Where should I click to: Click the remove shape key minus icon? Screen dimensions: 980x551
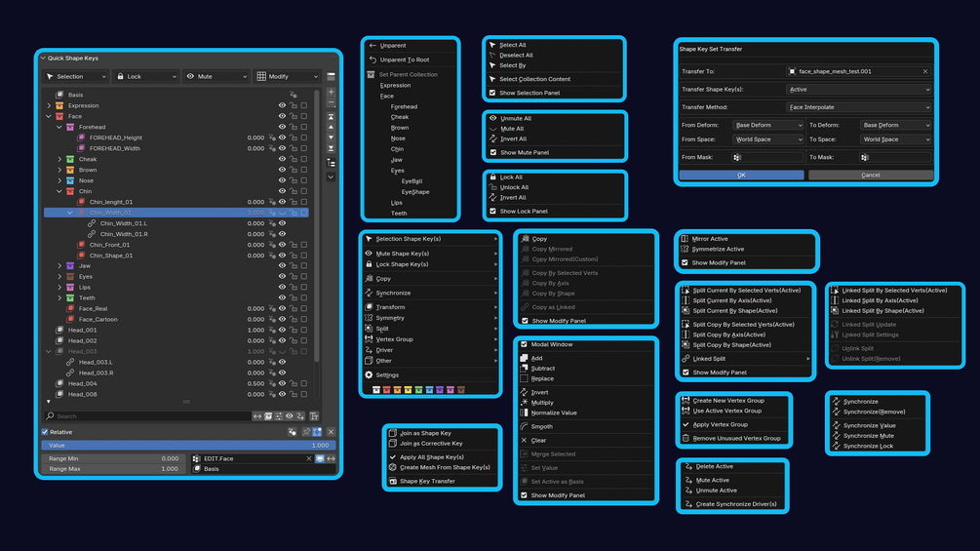point(331,102)
